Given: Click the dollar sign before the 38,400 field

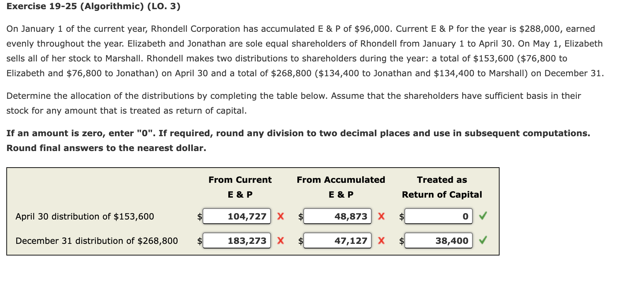Looking at the screenshot, I should coord(402,241).
